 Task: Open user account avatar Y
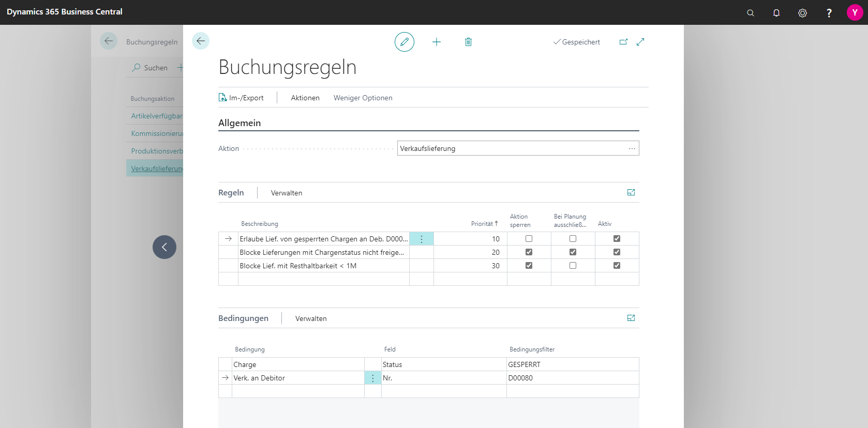coord(855,12)
